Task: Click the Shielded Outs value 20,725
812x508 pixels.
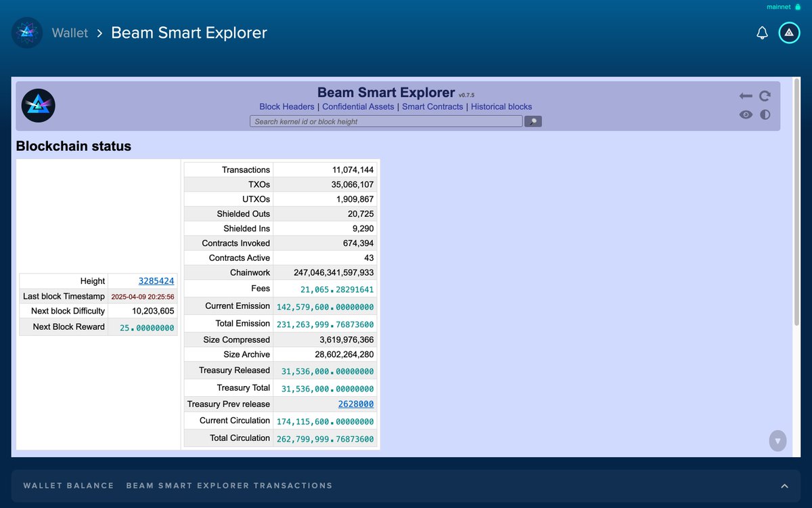Action: 362,214
